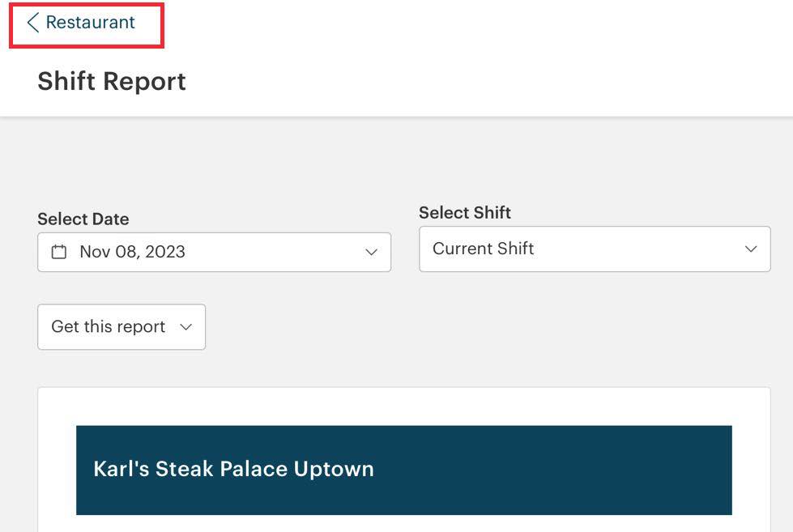
Task: Open the Get this report export options
Action: pyautogui.click(x=121, y=327)
